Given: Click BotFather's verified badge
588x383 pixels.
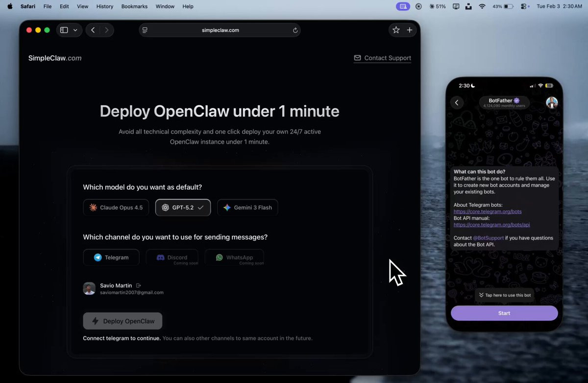Looking at the screenshot, I should 516,101.
